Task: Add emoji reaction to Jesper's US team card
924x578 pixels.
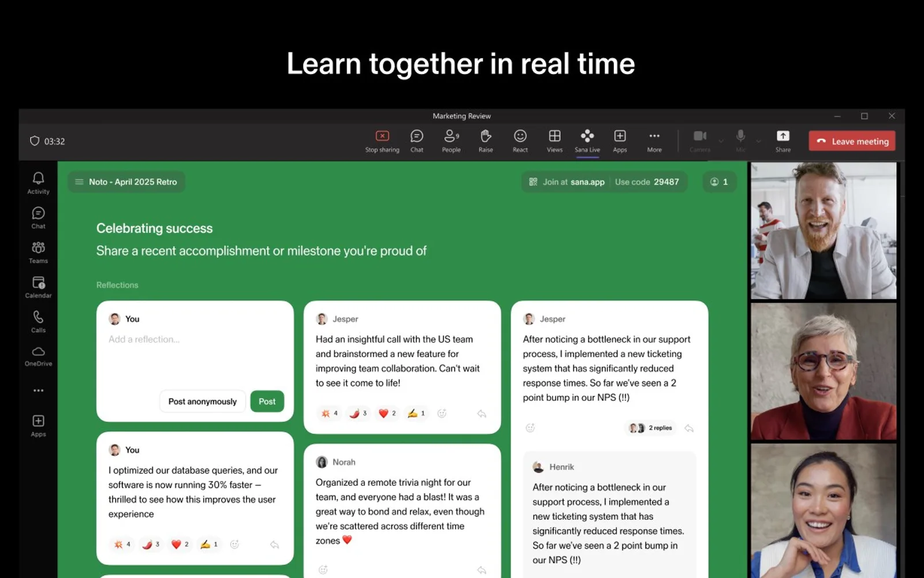Action: pos(442,413)
